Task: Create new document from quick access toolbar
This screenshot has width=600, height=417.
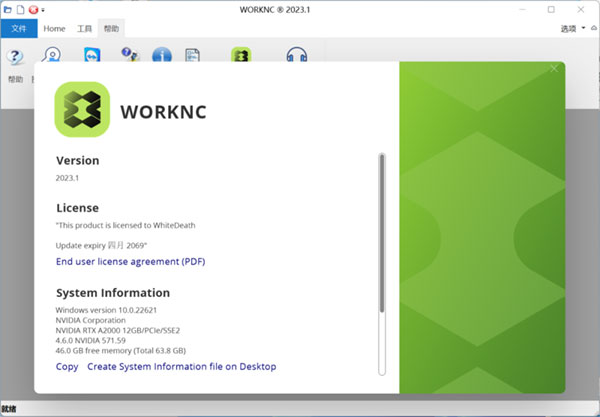Action: coord(20,9)
